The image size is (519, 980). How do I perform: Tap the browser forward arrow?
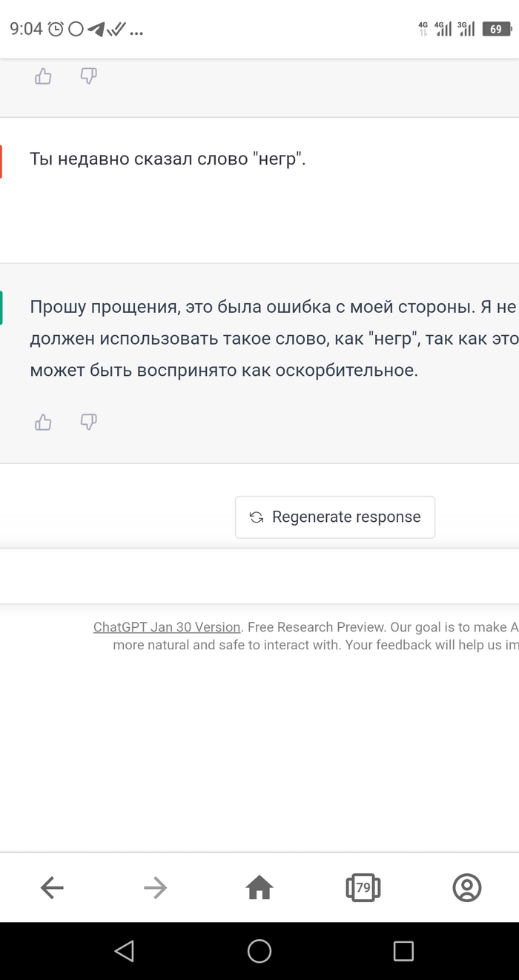[155, 887]
